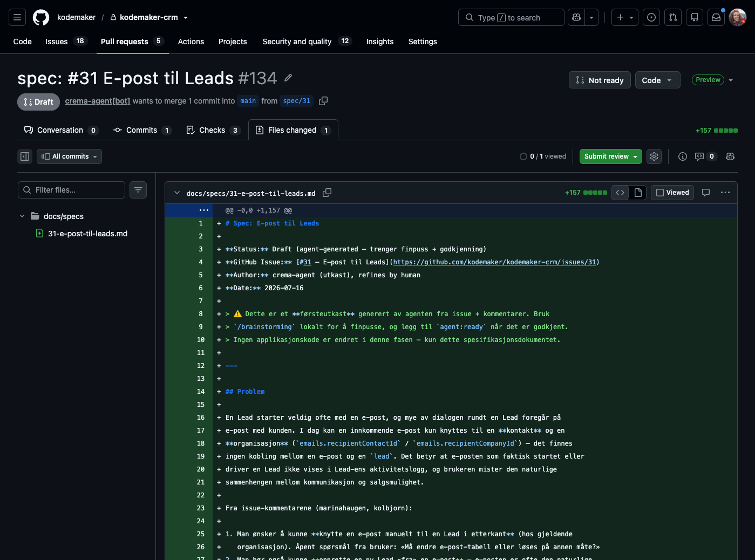Collapse the diff for 31-e-post-til-leads.md
Screen dimensions: 755x560
click(x=176, y=193)
